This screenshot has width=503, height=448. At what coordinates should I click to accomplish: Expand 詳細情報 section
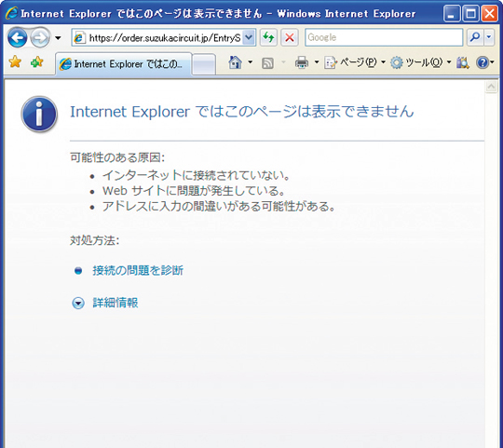pos(116,303)
